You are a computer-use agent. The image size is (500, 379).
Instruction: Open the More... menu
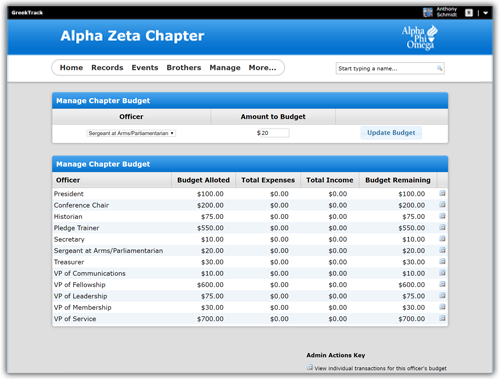tap(263, 68)
